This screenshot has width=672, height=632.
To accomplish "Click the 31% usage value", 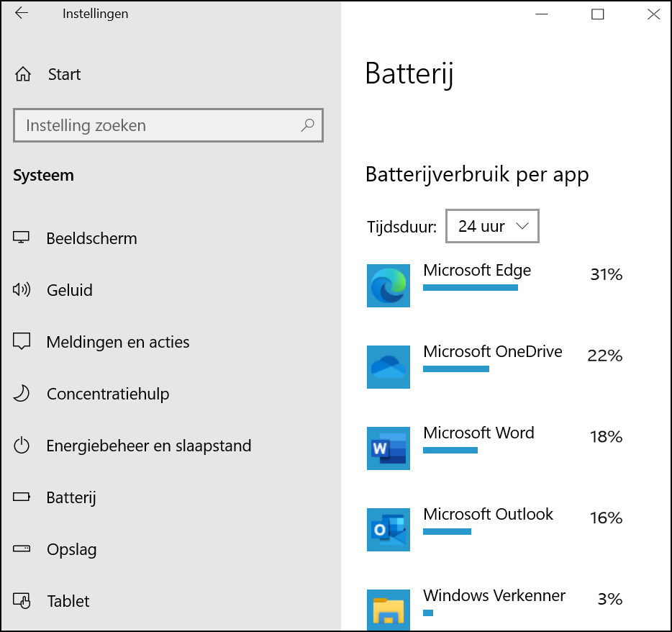I will 607,274.
